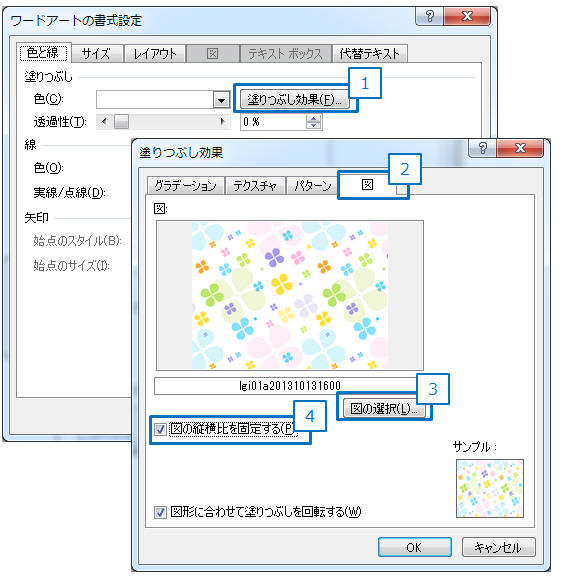Increase transparency percentage with up spinner
Screen dimensions: 568x582
(314, 118)
